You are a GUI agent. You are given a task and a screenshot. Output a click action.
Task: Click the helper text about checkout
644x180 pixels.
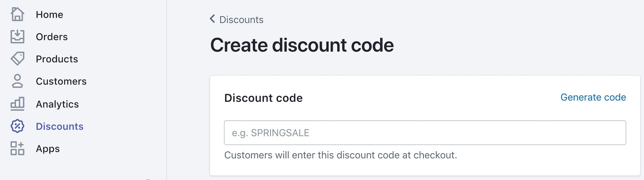point(340,155)
